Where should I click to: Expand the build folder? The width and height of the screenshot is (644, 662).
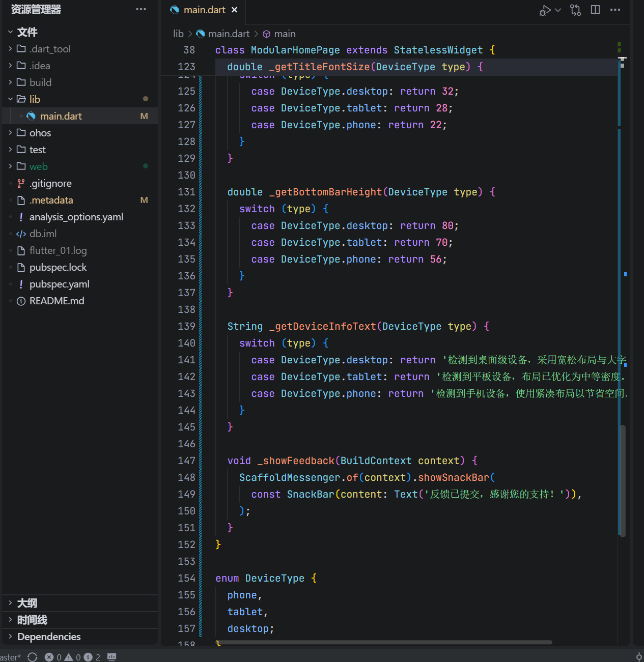80,82
